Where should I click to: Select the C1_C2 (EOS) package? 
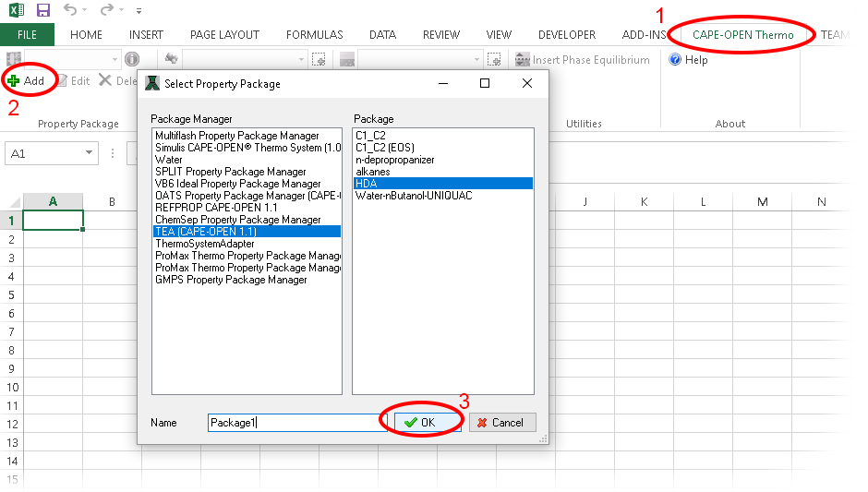tap(443, 148)
